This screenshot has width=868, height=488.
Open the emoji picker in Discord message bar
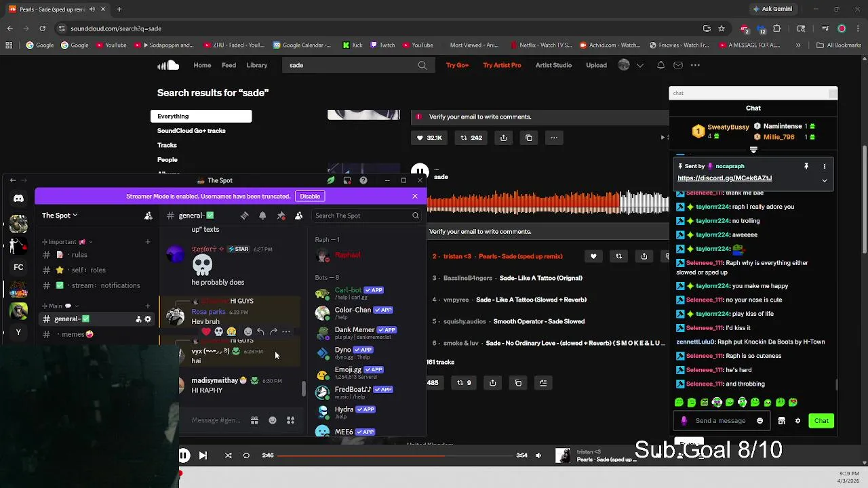(273, 420)
